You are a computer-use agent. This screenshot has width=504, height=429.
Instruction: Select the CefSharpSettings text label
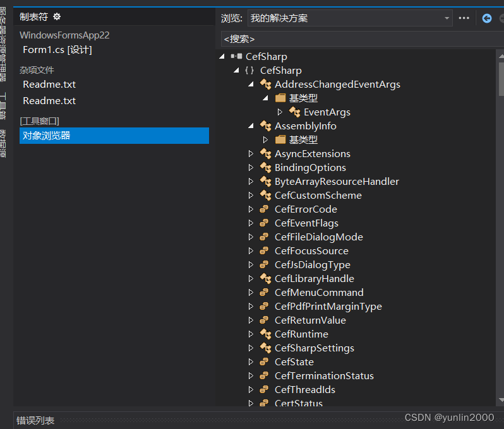315,348
